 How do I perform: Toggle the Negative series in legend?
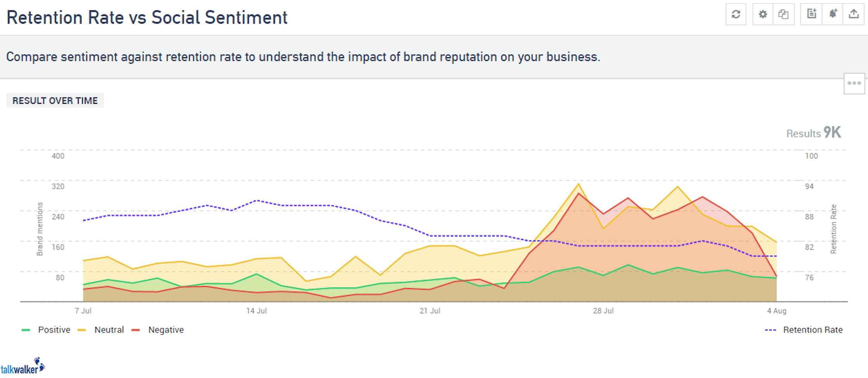[x=166, y=330]
